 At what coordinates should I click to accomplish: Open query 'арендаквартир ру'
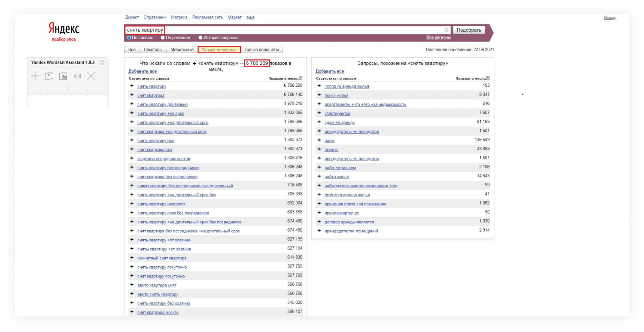click(342, 213)
